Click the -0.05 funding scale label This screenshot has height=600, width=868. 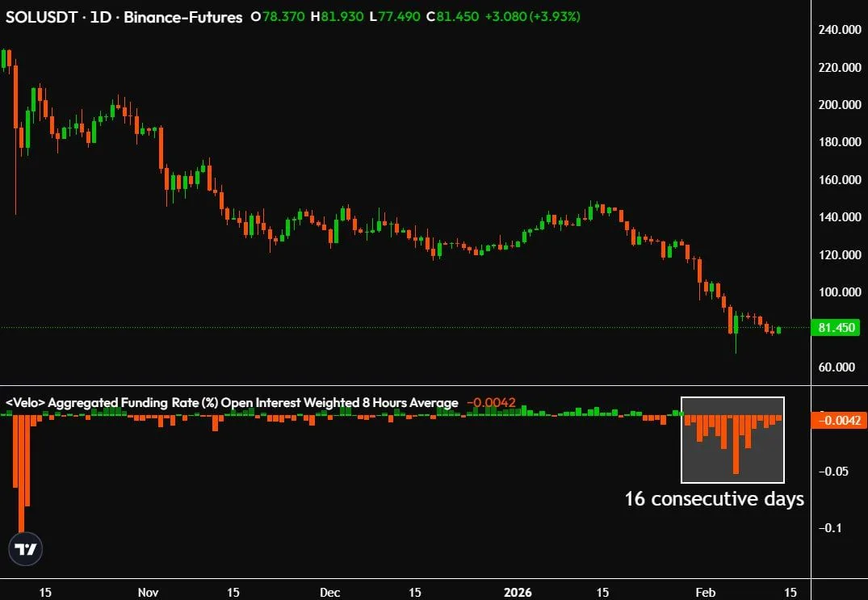(x=836, y=471)
